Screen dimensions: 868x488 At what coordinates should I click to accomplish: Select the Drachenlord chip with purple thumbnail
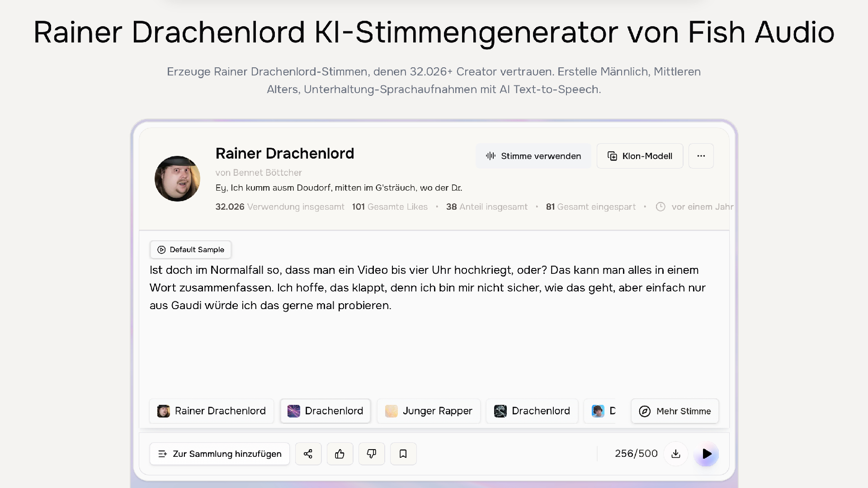pyautogui.click(x=325, y=411)
